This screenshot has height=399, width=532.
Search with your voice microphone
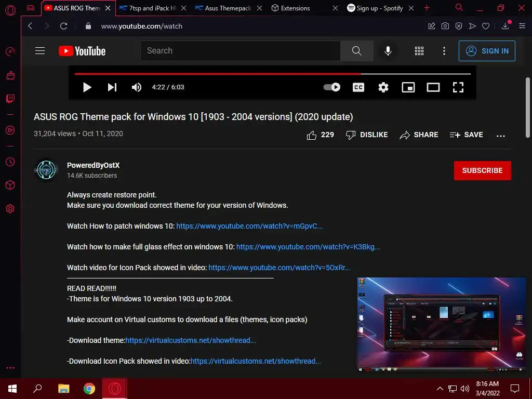click(388, 51)
